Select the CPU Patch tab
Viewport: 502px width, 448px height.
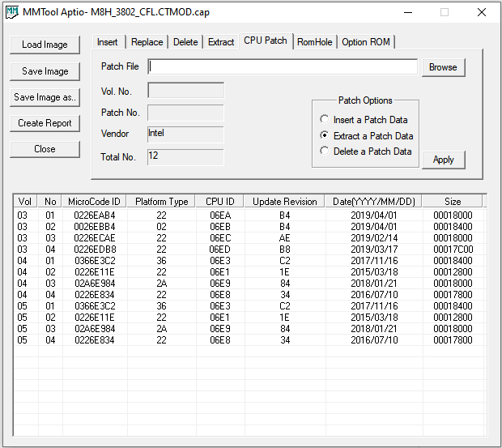coord(266,41)
